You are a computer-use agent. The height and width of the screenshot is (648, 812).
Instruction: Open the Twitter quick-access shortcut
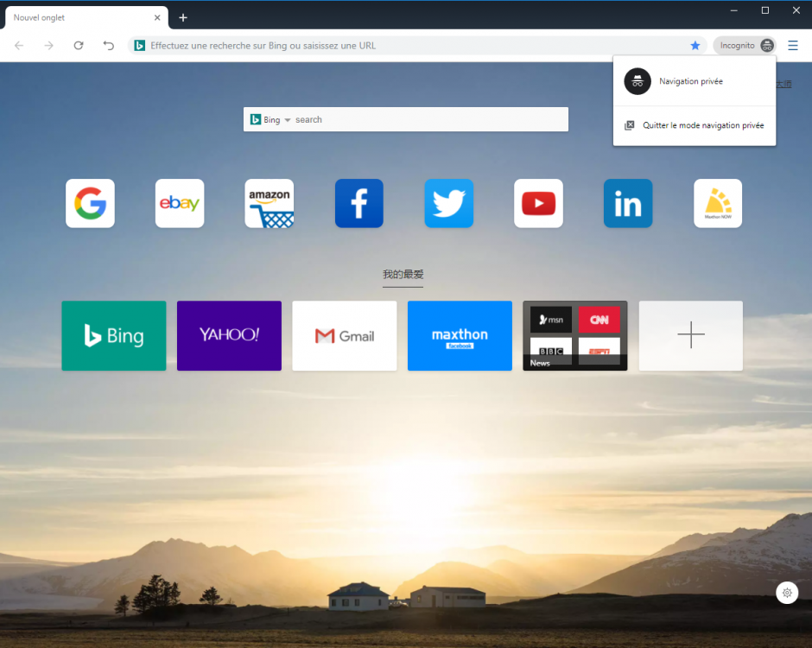pyautogui.click(x=448, y=203)
